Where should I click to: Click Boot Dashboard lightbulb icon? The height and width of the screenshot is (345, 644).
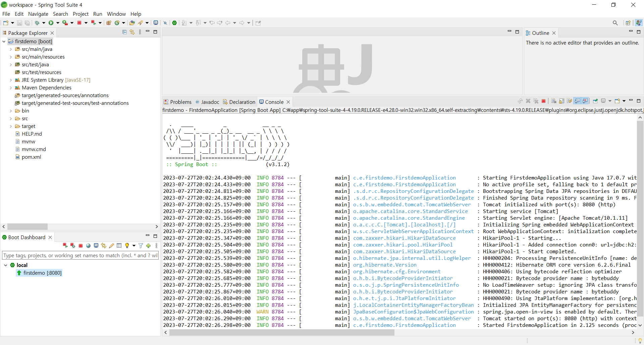tap(127, 246)
